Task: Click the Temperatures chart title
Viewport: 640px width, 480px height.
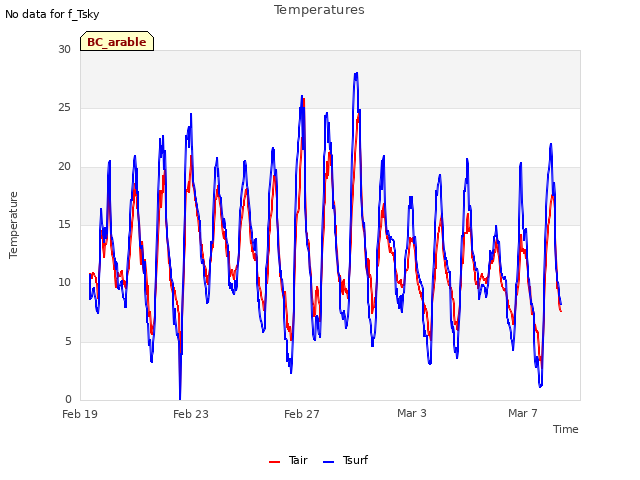Action: click(x=319, y=10)
